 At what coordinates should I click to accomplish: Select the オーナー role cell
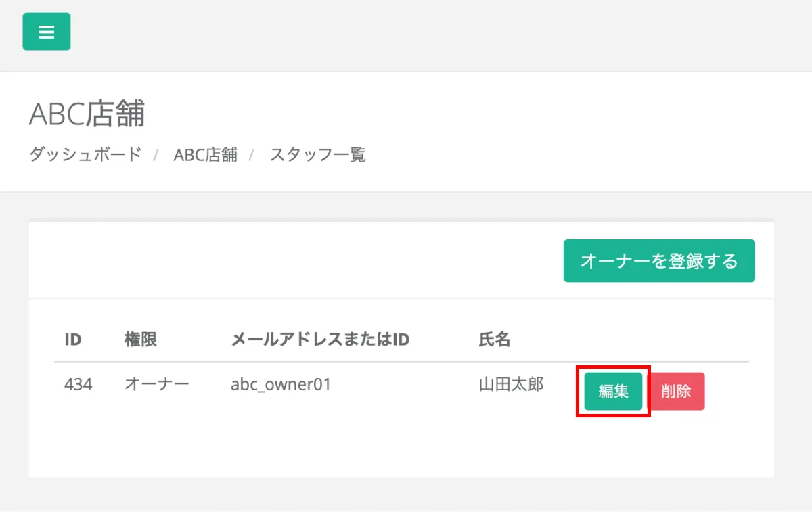pyautogui.click(x=157, y=385)
